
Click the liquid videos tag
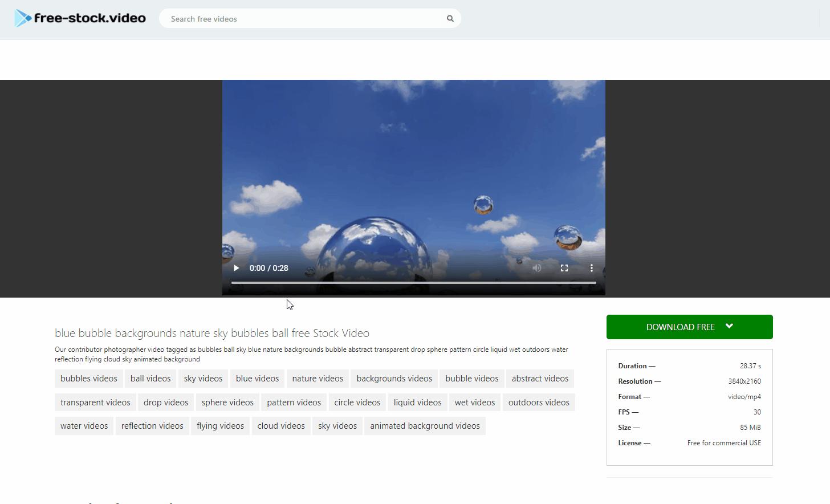pyautogui.click(x=417, y=403)
